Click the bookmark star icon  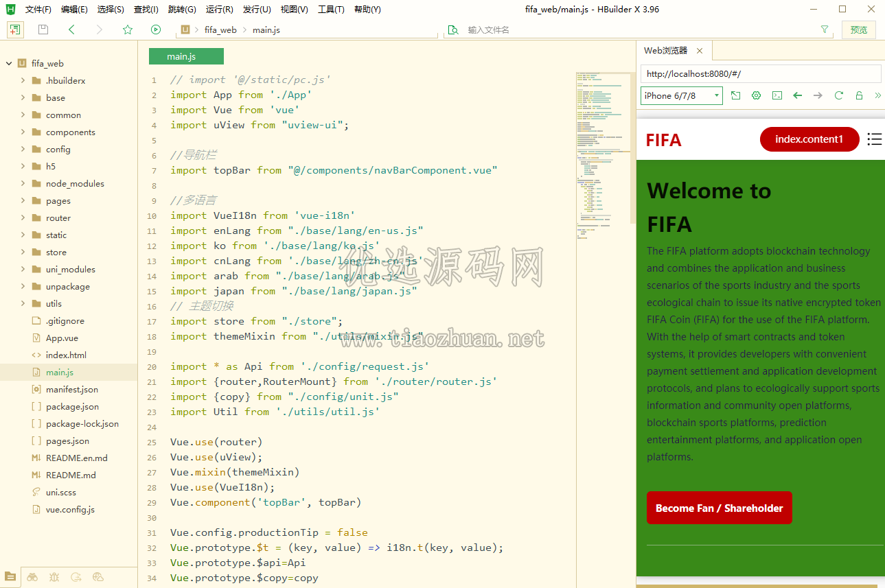point(128,30)
